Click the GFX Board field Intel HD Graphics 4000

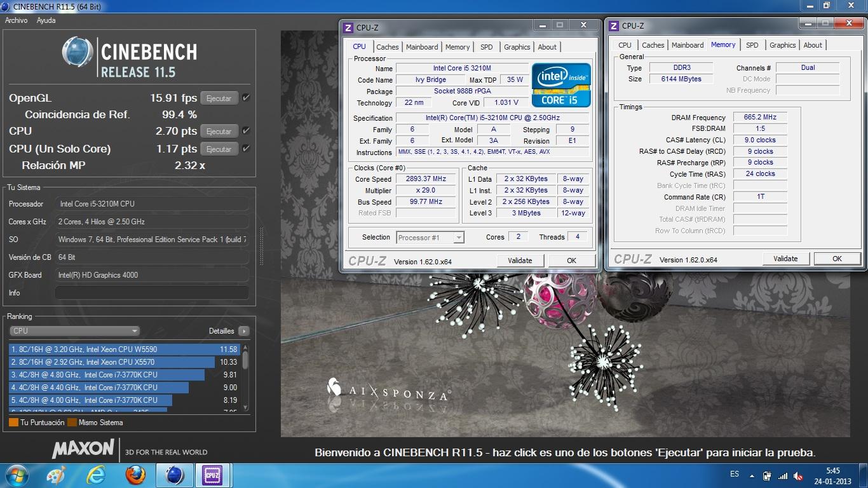(152, 275)
